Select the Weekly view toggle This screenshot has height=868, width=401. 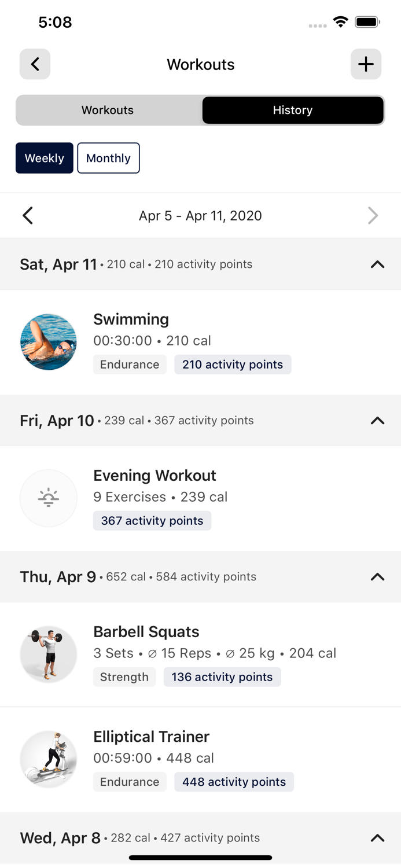[x=44, y=157]
